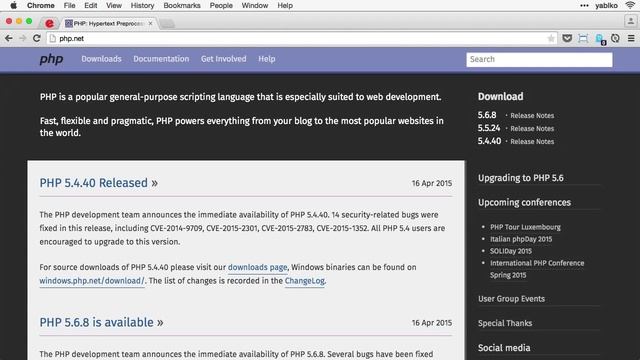
Task: Open the History menu
Action: click(142, 5)
